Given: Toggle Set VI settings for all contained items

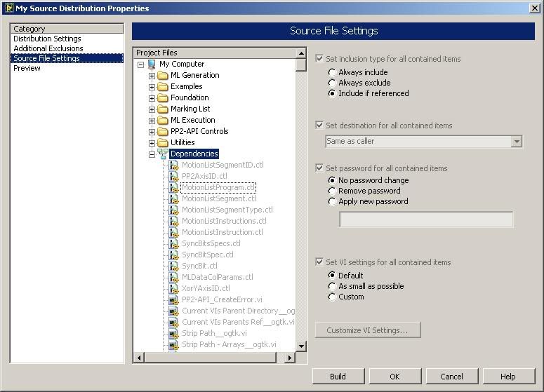Looking at the screenshot, I should [x=319, y=262].
